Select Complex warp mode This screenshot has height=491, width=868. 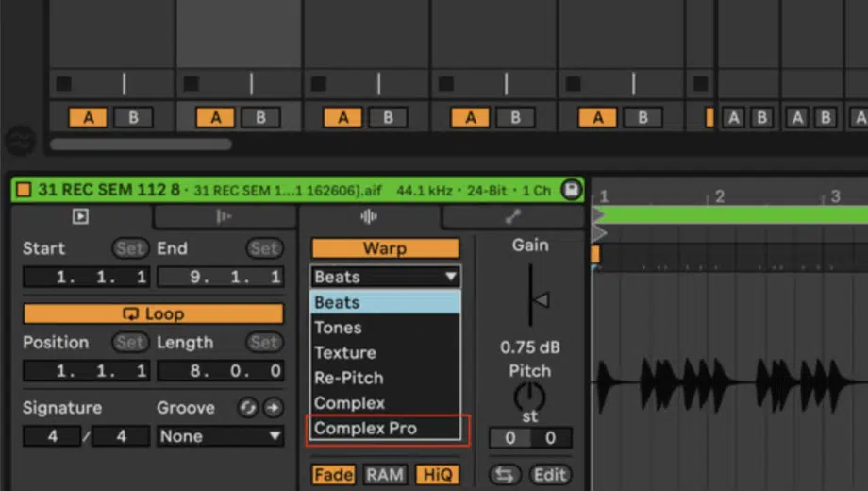pyautogui.click(x=385, y=403)
